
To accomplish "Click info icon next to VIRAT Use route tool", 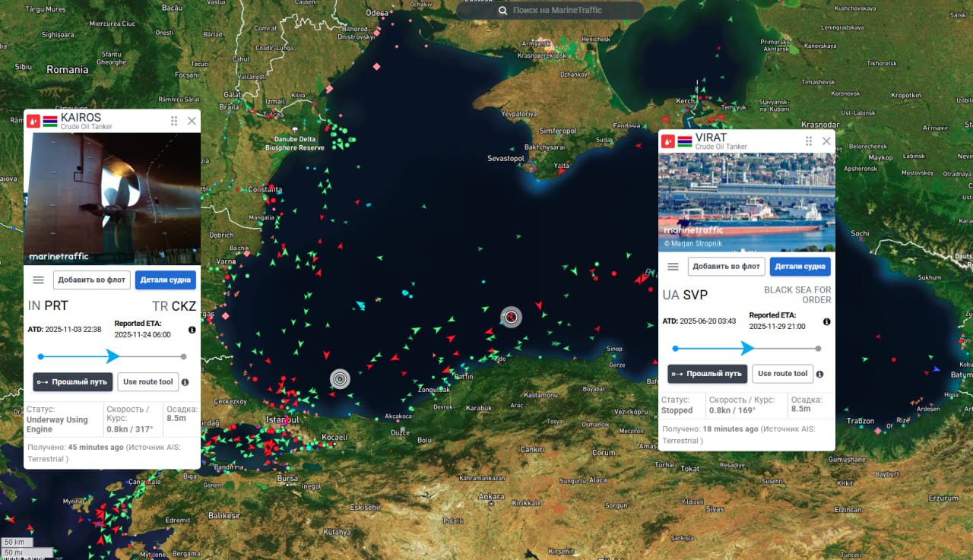I will tap(819, 374).
